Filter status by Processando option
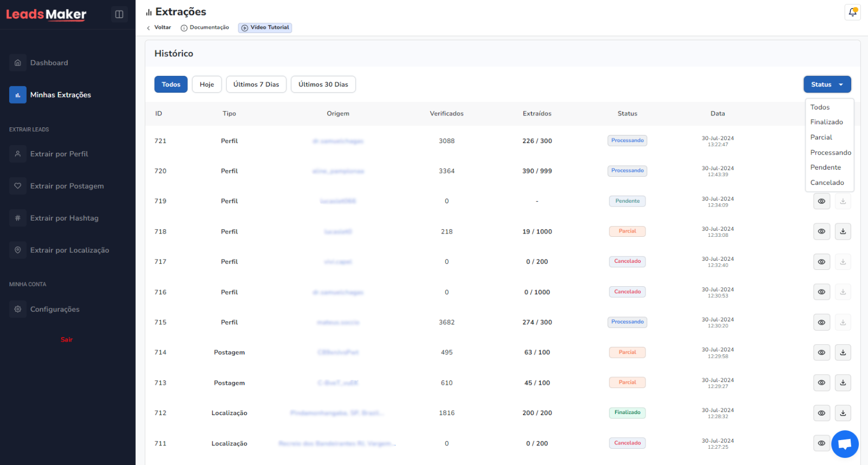 point(829,153)
